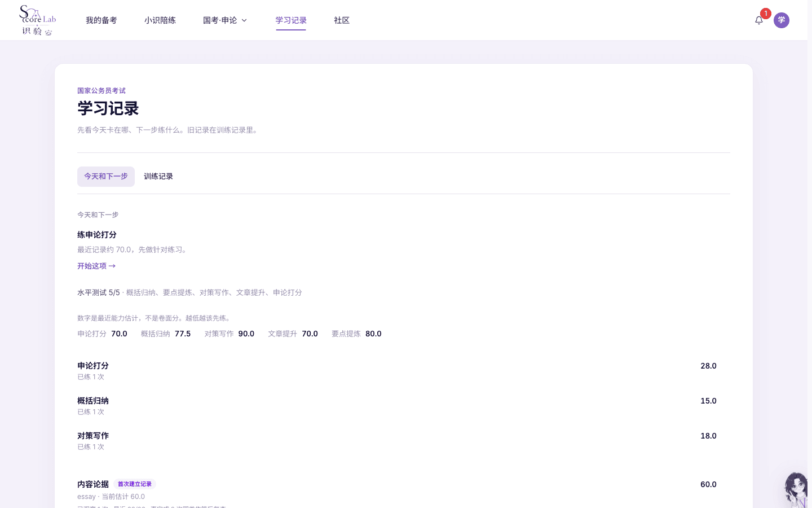Viewport: 812px width, 508px height.
Task: Click the 开始这项 link
Action: [x=96, y=266]
